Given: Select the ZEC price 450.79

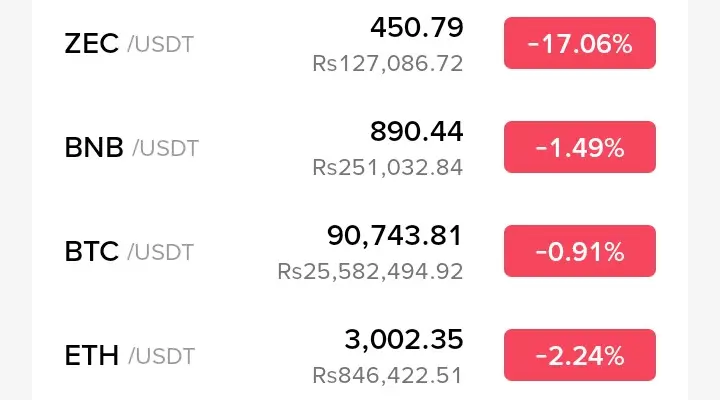Looking at the screenshot, I should click(x=417, y=28).
